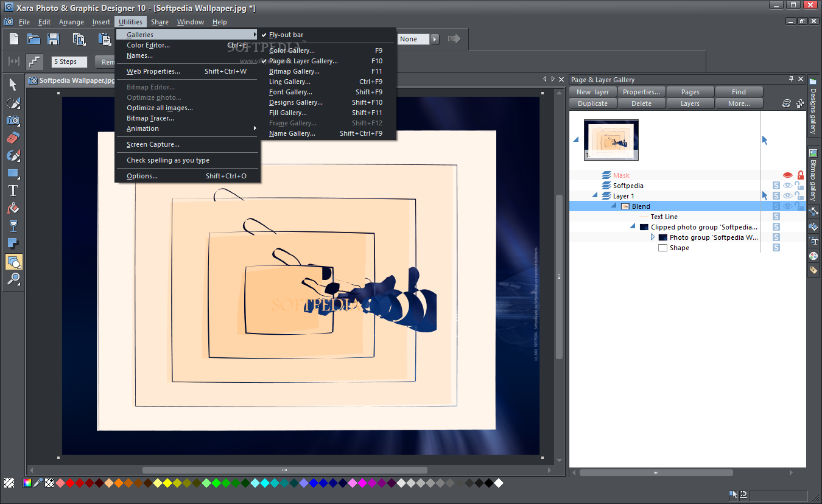Image resolution: width=822 pixels, height=504 pixels.
Task: Click the tag-shaped gallery icon in sidebar
Action: (813, 270)
